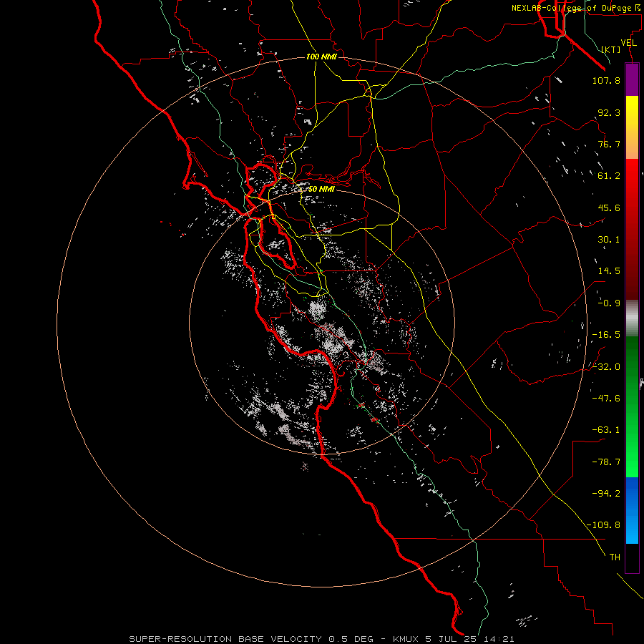Image resolution: width=644 pixels, height=644 pixels.
Task: Click the 30.1 legend value
Action: tap(609, 240)
